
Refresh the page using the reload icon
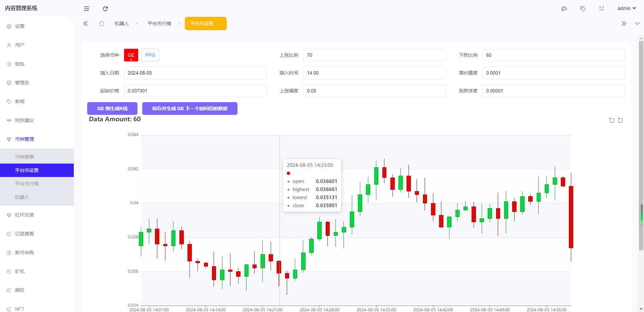(105, 9)
